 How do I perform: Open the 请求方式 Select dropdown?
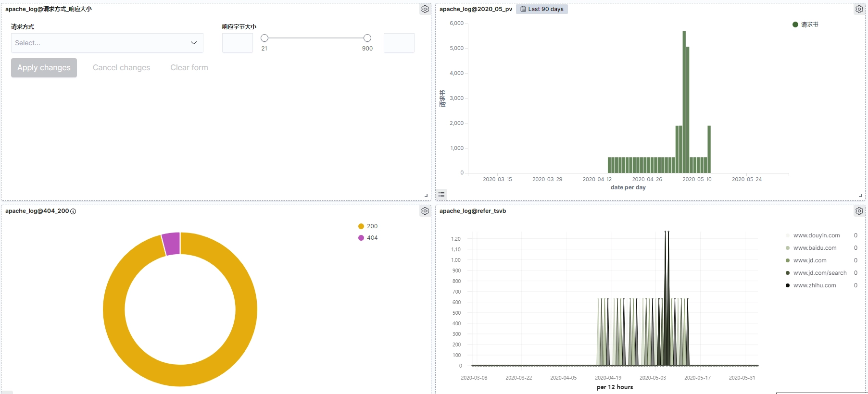tap(107, 43)
